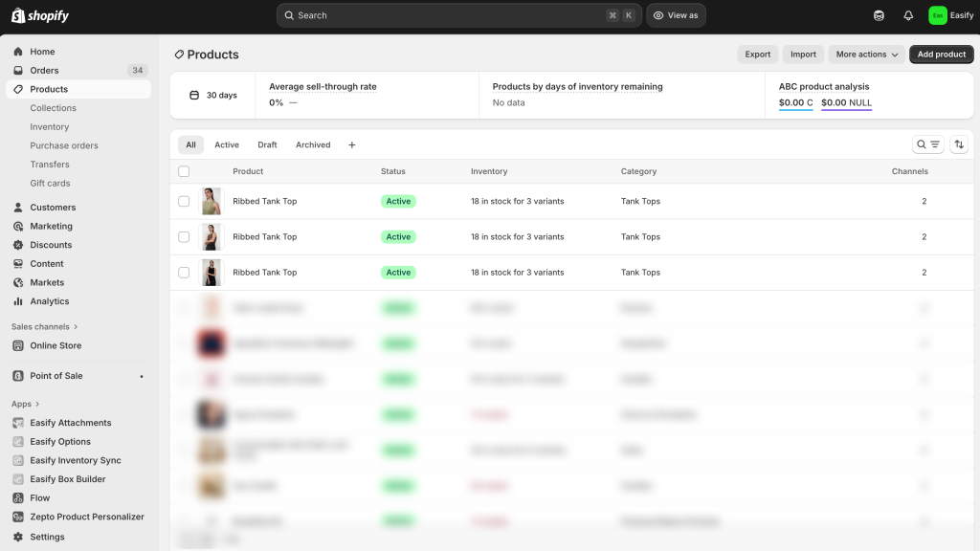Add a new view with plus icon
The image size is (980, 551).
pyautogui.click(x=351, y=145)
